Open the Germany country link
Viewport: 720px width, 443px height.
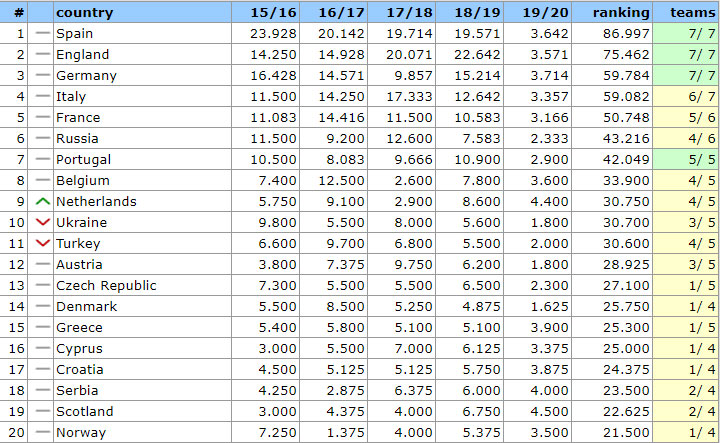pyautogui.click(x=86, y=75)
